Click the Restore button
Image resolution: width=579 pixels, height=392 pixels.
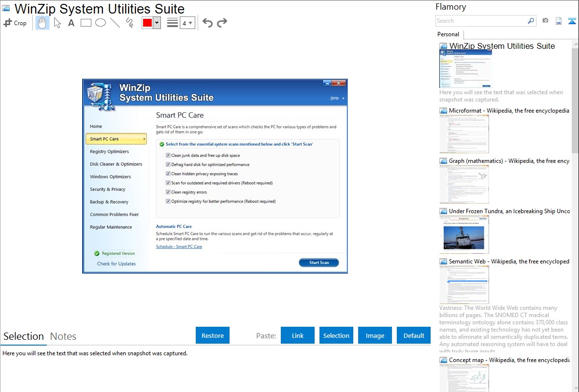[213, 335]
